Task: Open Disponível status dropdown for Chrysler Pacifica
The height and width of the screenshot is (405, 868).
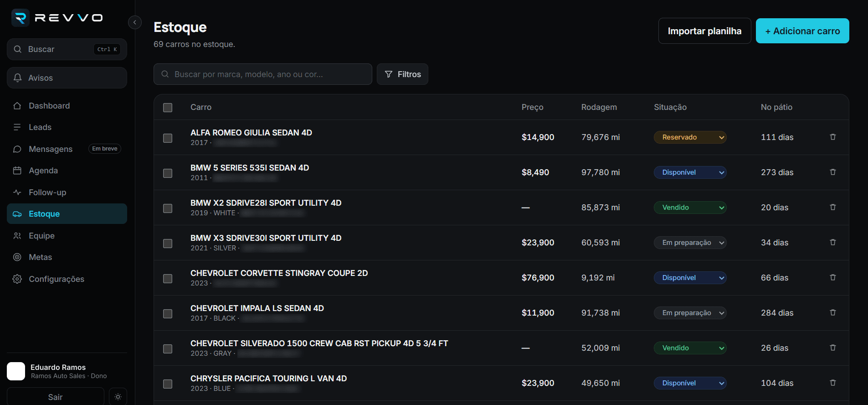Action: click(690, 383)
